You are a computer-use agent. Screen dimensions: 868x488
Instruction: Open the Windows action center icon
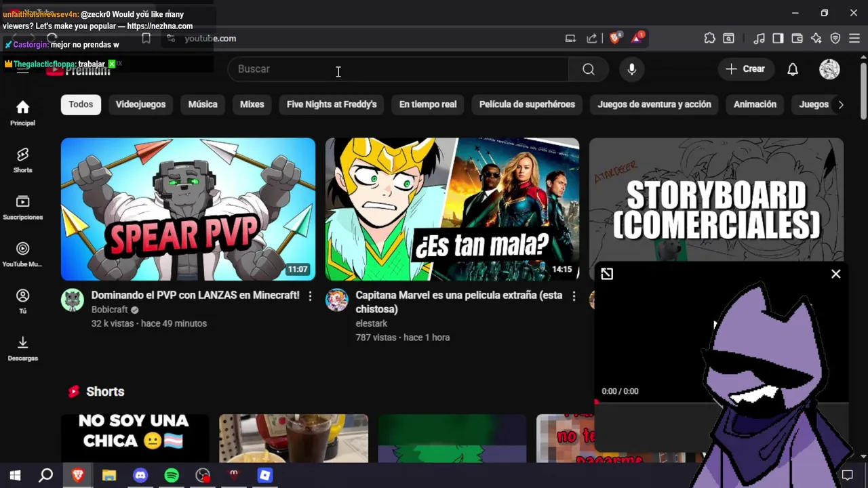[x=847, y=475]
